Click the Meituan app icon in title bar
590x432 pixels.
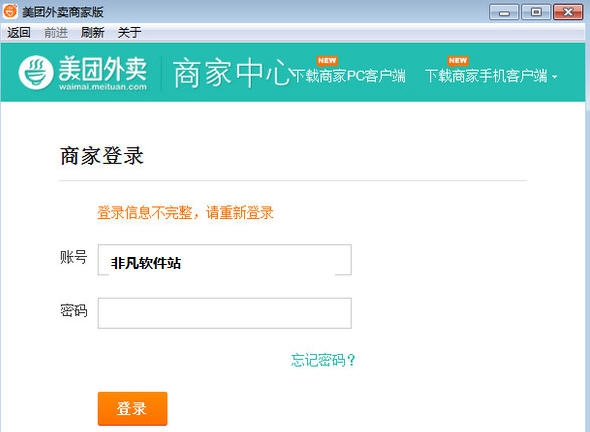coord(10,11)
